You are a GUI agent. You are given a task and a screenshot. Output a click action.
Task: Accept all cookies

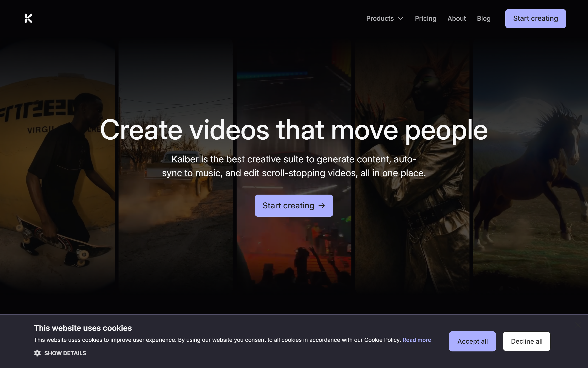pyautogui.click(x=472, y=341)
